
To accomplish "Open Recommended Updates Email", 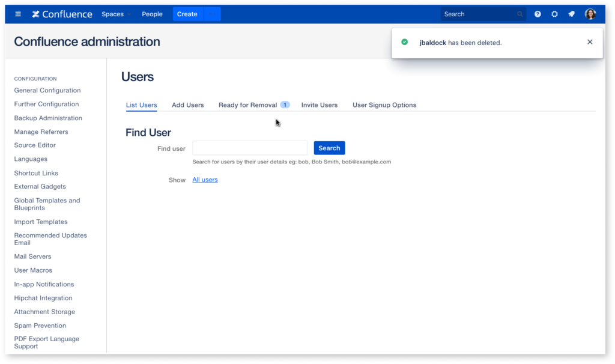I will (50, 239).
